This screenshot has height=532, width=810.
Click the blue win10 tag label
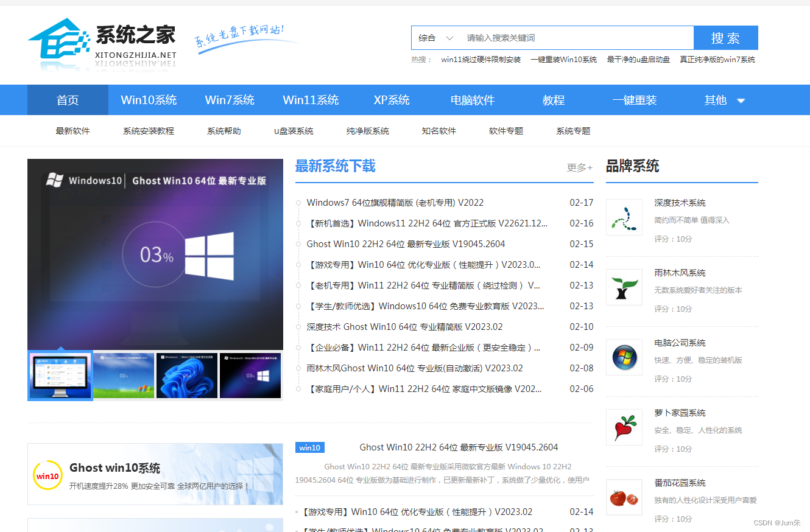(x=310, y=447)
